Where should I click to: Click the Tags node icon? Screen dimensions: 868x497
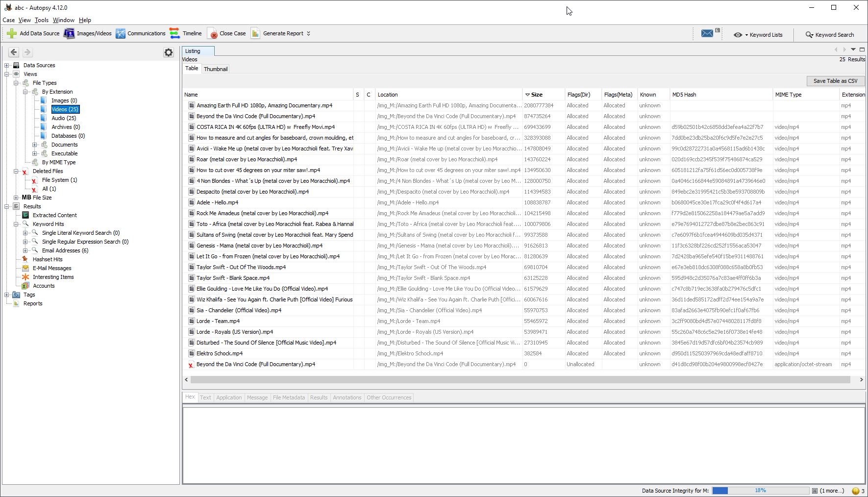(x=16, y=295)
